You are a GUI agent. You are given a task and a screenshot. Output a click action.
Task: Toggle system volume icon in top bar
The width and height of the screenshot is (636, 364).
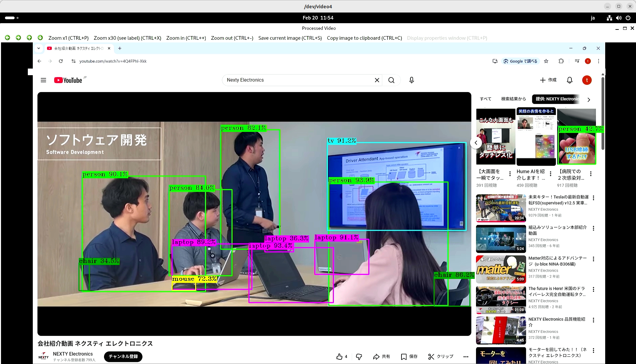coord(618,18)
